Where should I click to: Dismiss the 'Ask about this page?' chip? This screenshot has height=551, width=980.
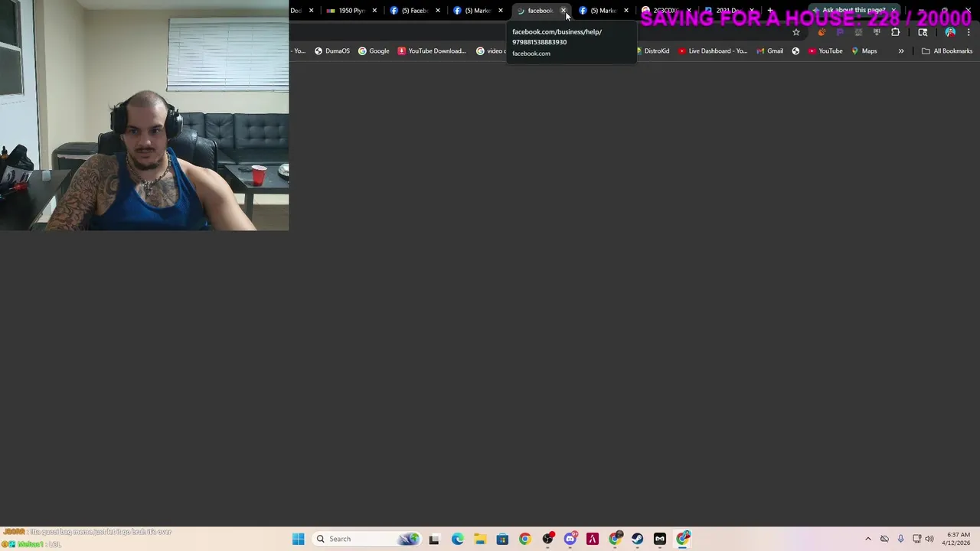[893, 11]
